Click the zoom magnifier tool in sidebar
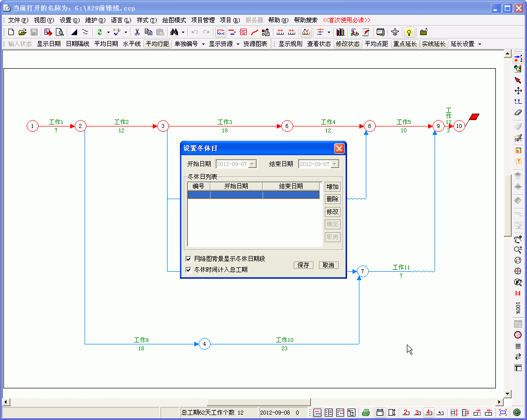527x420 pixels. [518, 250]
